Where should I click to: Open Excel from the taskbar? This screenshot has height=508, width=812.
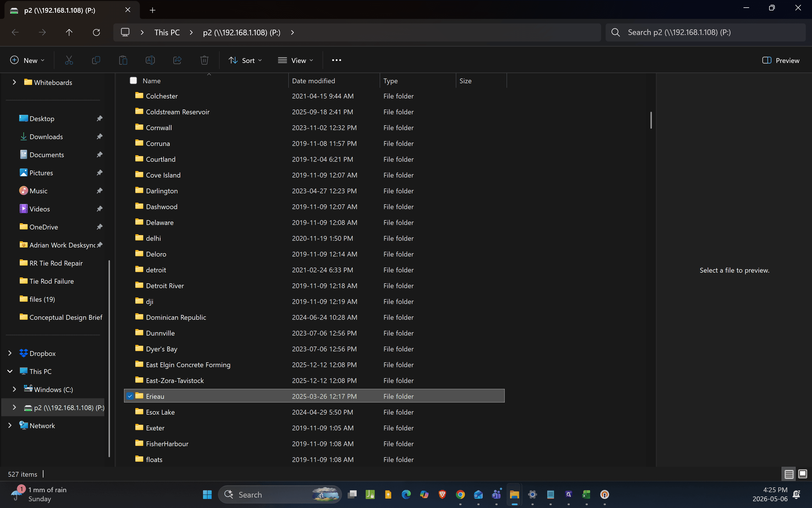point(586,494)
